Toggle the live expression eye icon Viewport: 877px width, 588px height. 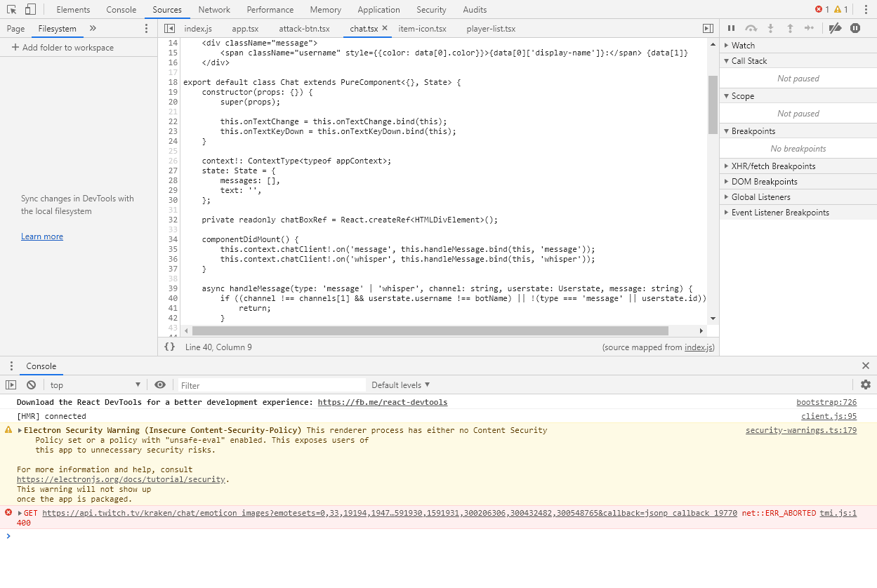(160, 385)
